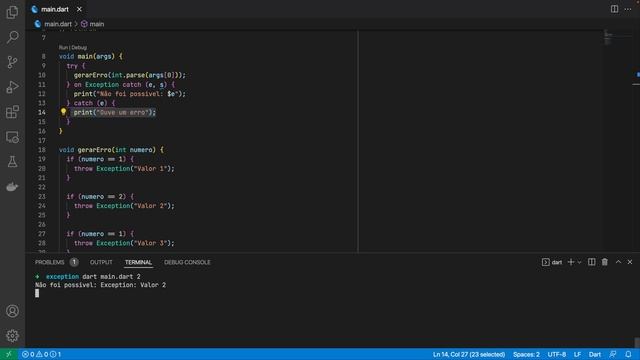Click the void main(args) line

[91, 56]
